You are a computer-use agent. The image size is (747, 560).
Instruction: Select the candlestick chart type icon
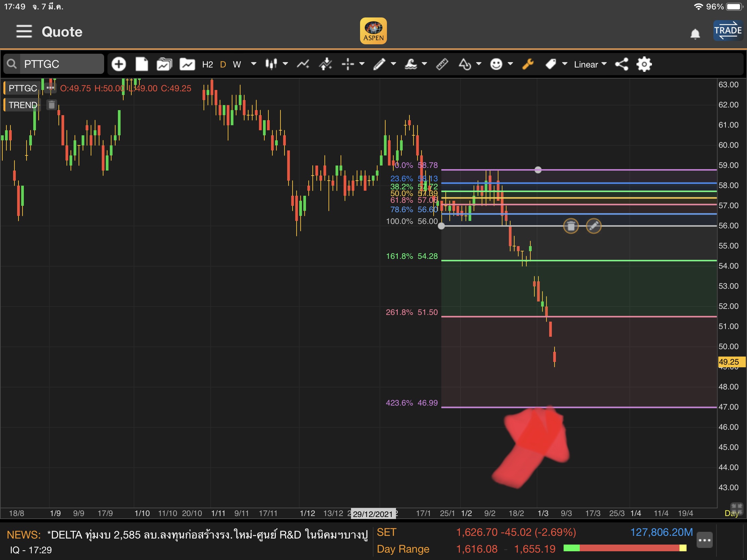271,64
